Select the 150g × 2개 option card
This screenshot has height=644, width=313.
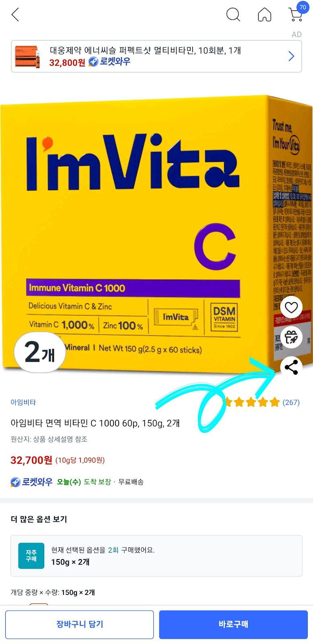(156, 556)
